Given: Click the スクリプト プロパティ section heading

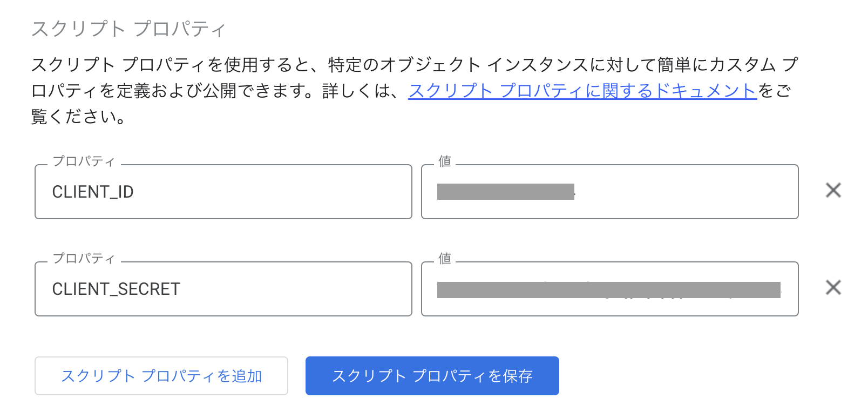Looking at the screenshot, I should pyautogui.click(x=128, y=29).
